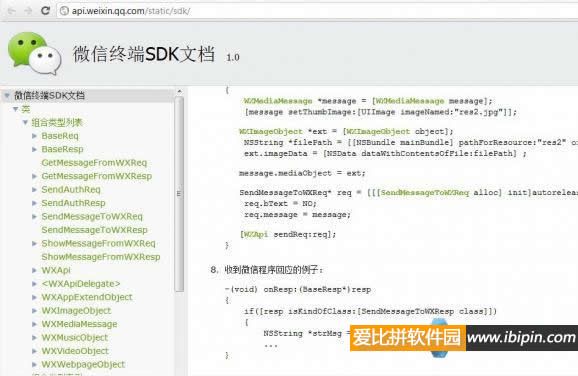Expand the SendAuthReq node arrow
The image size is (578, 376).
[x=35, y=189]
